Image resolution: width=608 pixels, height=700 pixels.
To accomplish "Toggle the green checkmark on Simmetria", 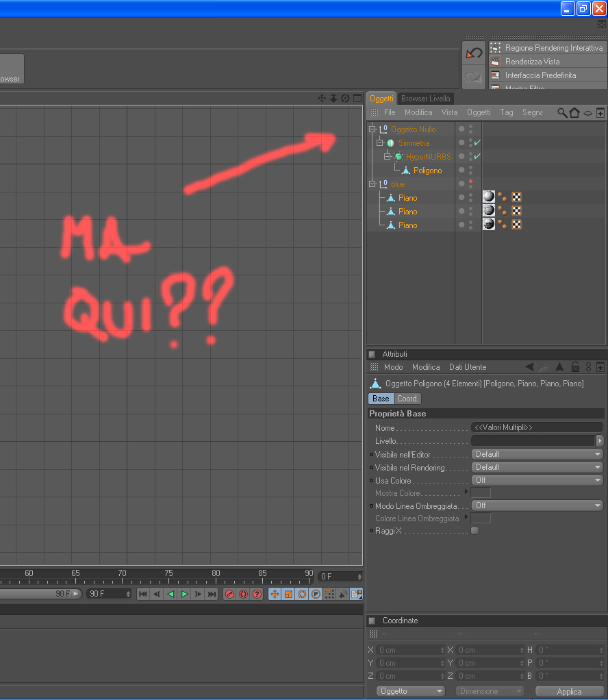I will pyautogui.click(x=478, y=142).
